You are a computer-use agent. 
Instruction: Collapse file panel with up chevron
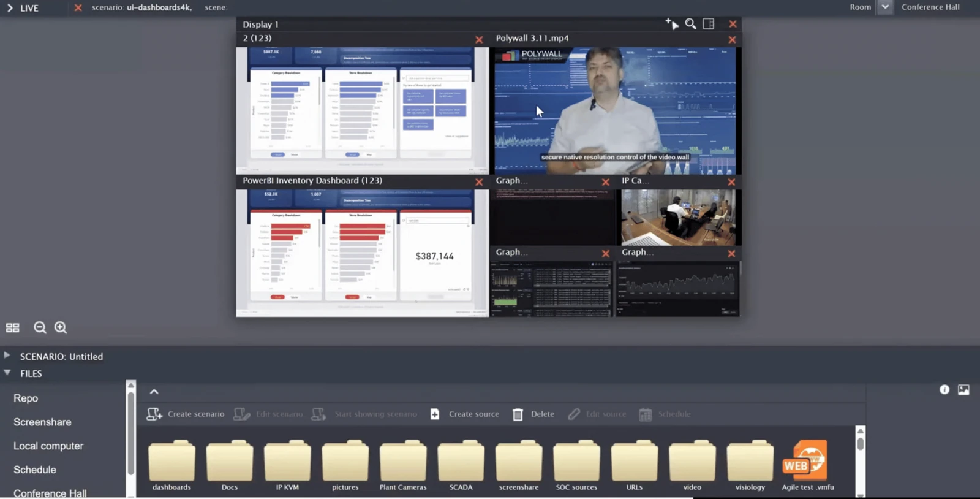tap(154, 392)
